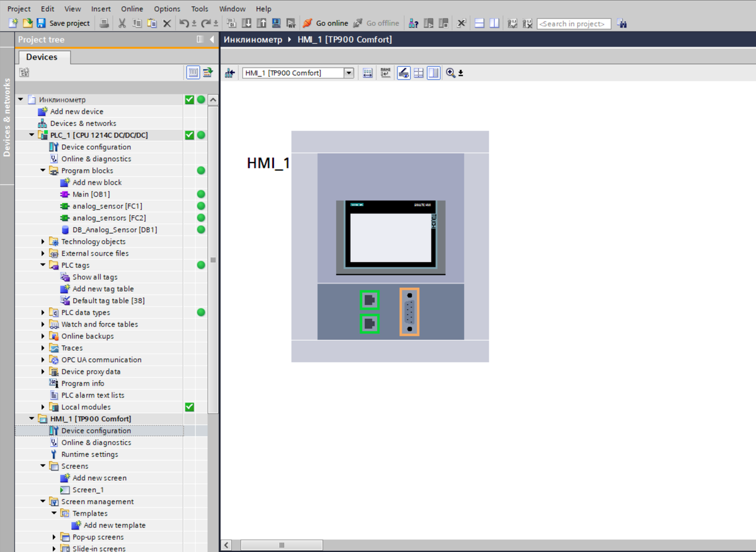The width and height of the screenshot is (756, 552).
Task: Expand the External source files folder
Action: [x=43, y=253]
